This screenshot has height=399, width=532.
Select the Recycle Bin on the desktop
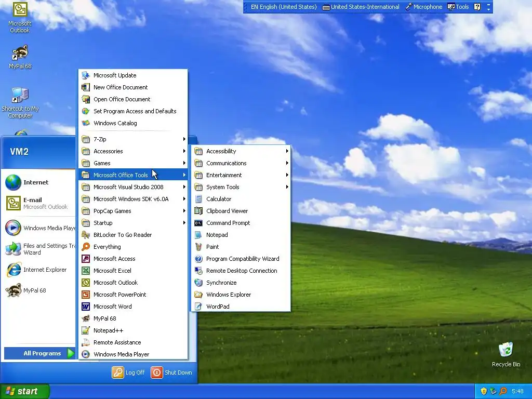(506, 354)
